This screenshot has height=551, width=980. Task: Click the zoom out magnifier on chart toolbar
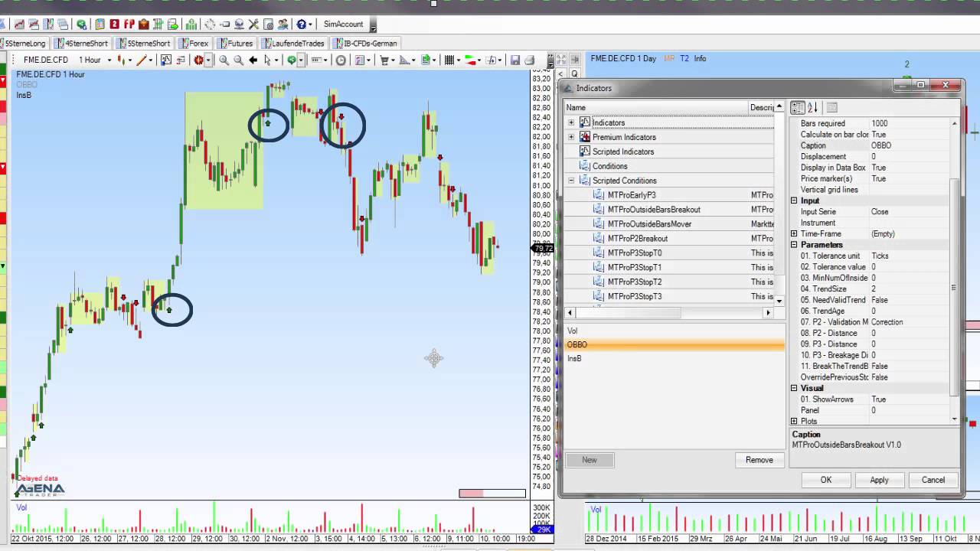(x=238, y=60)
